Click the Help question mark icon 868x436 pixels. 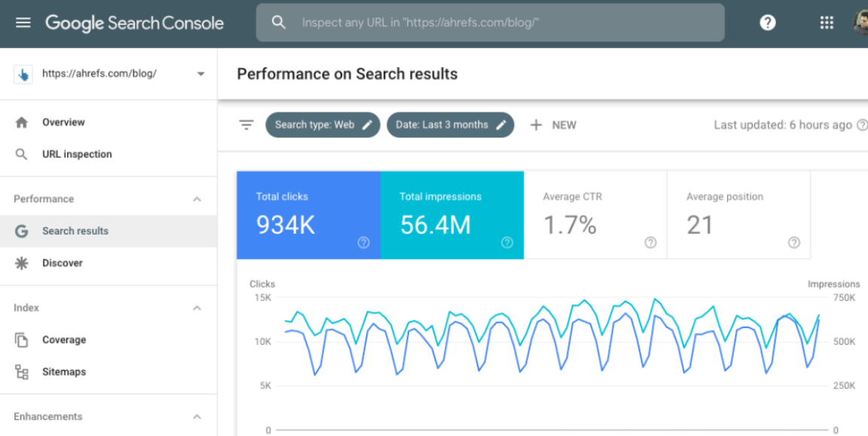point(767,23)
